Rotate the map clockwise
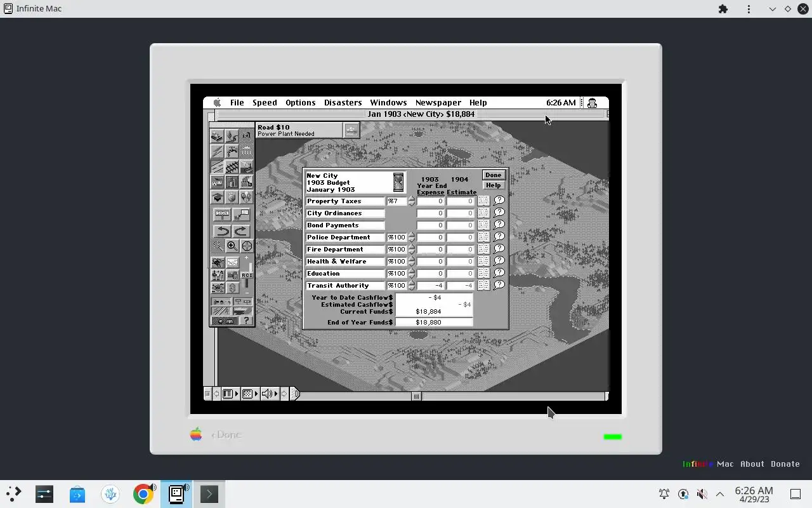Screen dimensions: 812x508 click(241, 230)
